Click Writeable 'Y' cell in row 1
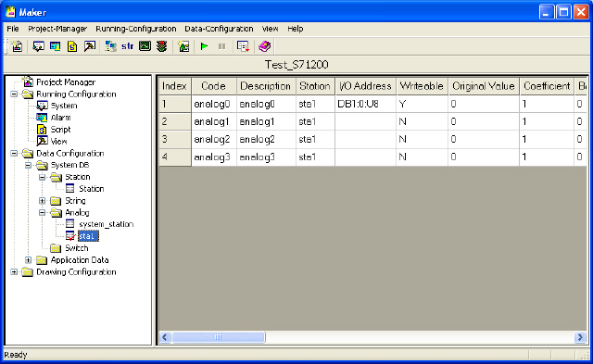This screenshot has height=364, width=593. point(423,104)
